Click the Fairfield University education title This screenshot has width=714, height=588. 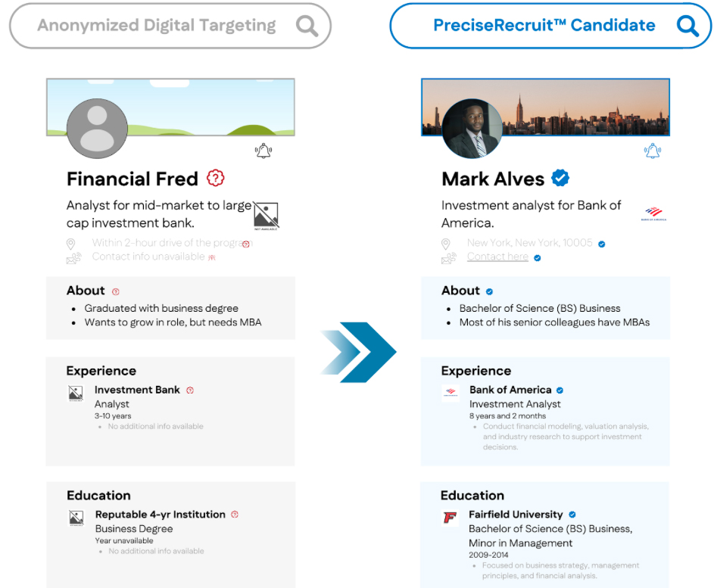coord(516,515)
